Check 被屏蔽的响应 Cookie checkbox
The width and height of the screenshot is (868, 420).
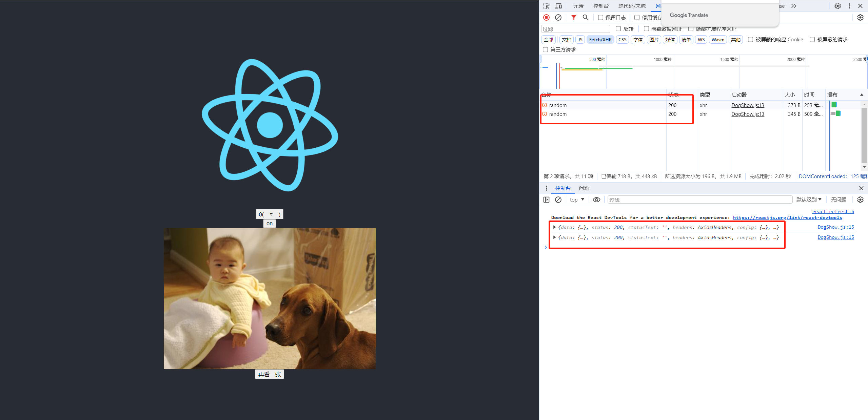click(x=751, y=40)
